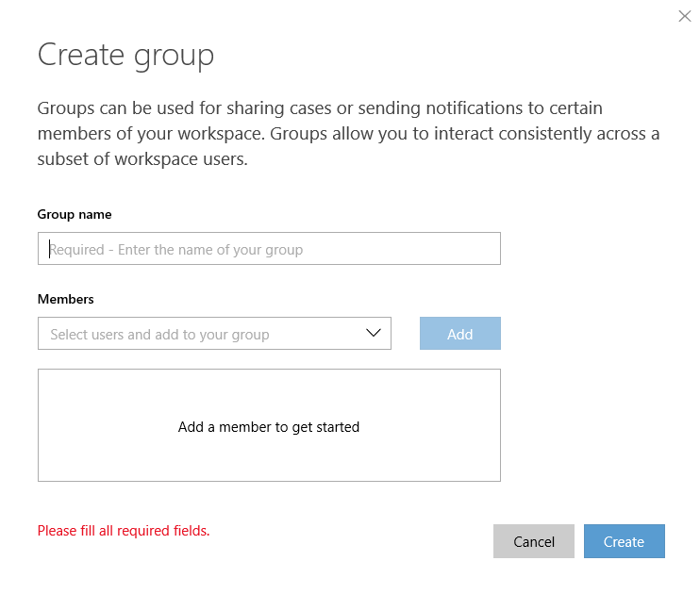Submit the form with Create

625,541
